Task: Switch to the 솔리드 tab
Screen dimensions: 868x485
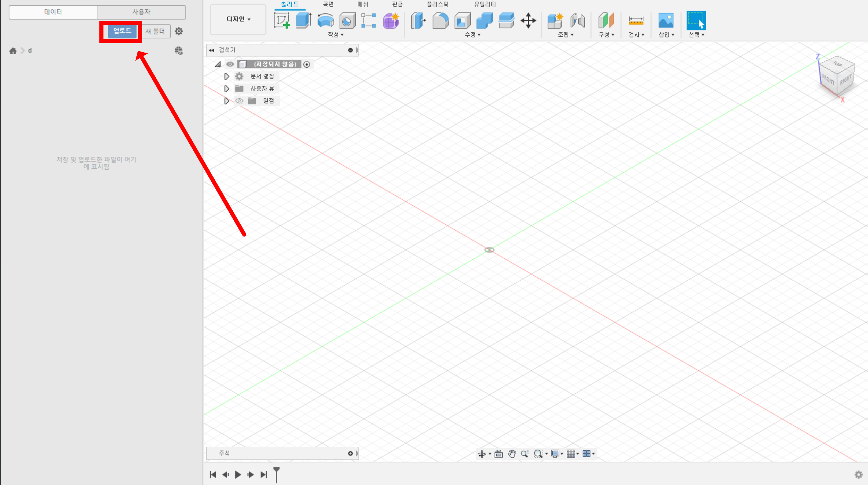Action: pyautogui.click(x=289, y=4)
